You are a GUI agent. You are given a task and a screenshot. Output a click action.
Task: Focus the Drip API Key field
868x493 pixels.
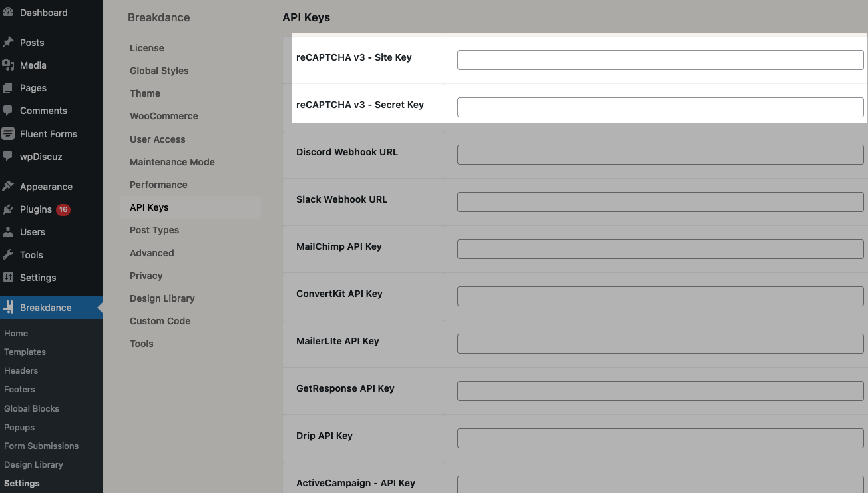point(660,438)
